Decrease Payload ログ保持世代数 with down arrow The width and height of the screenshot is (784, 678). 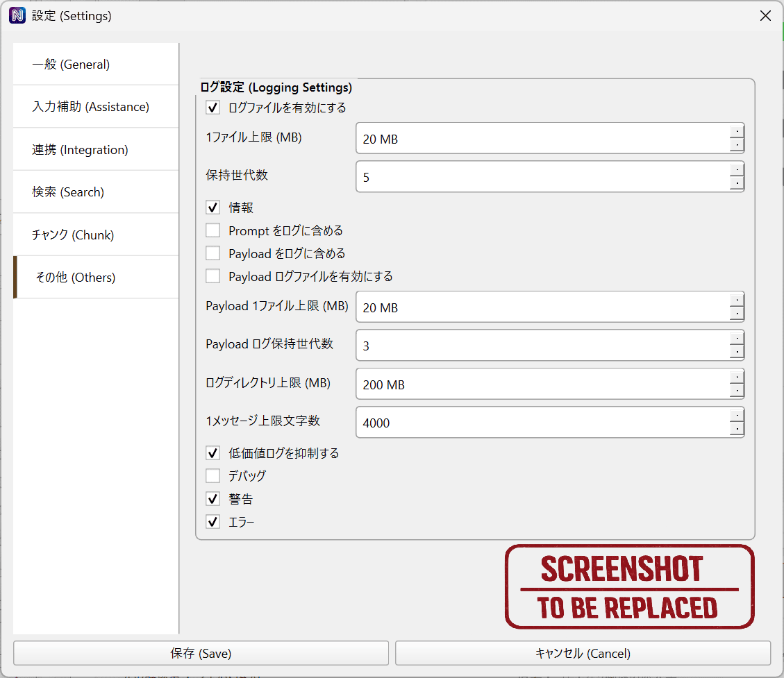coord(737,353)
